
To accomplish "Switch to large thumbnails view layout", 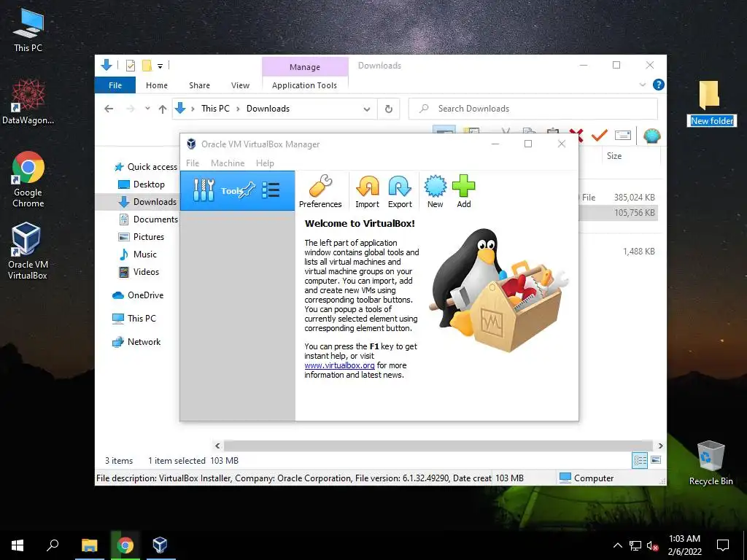I will 656,460.
